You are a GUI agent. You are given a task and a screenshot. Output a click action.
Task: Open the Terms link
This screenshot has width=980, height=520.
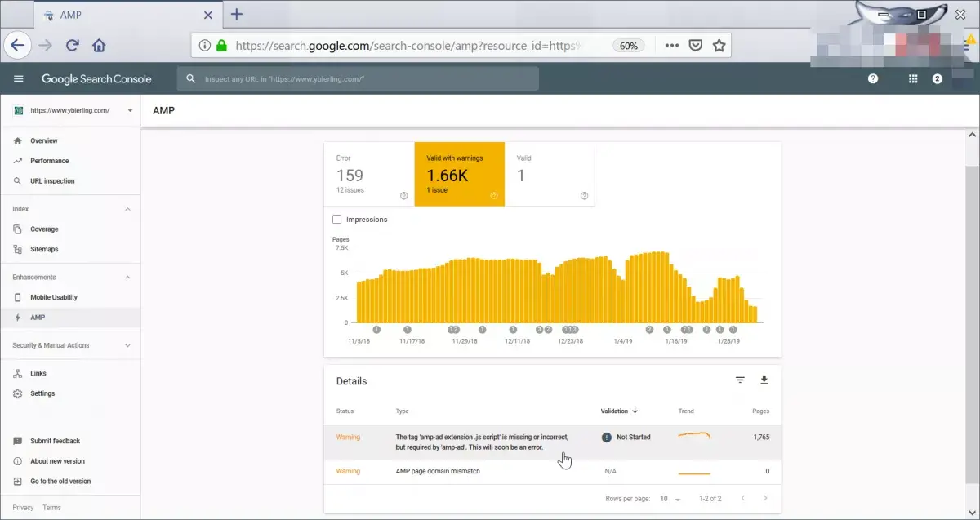coord(51,508)
